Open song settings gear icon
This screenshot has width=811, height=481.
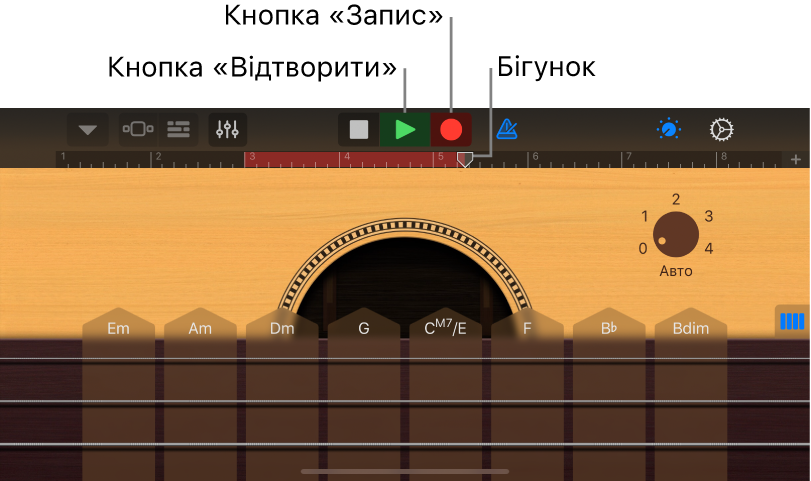(x=722, y=129)
